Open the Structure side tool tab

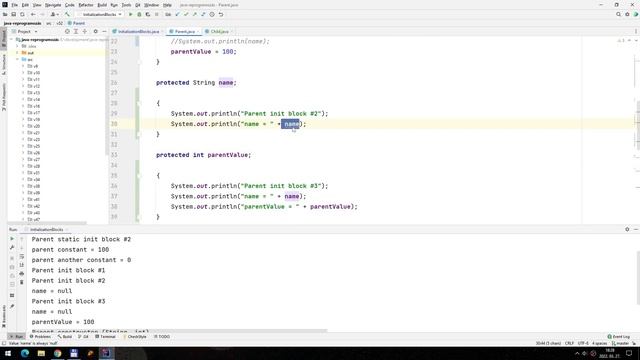(4, 64)
